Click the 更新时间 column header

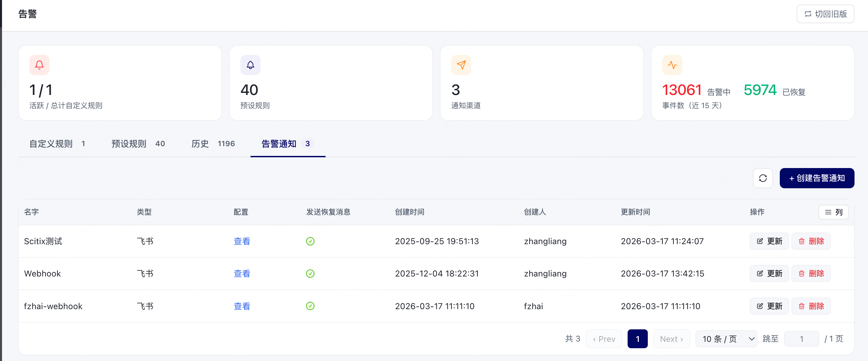click(635, 212)
